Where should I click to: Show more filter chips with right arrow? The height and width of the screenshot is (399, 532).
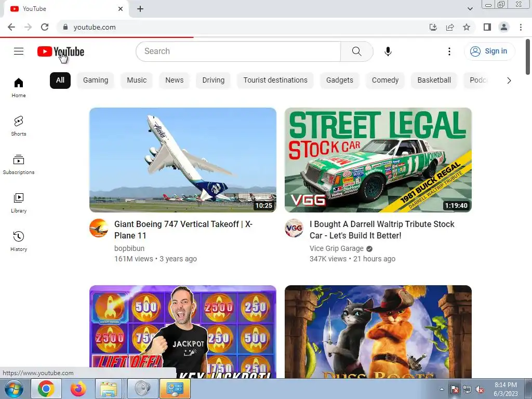[509, 81]
